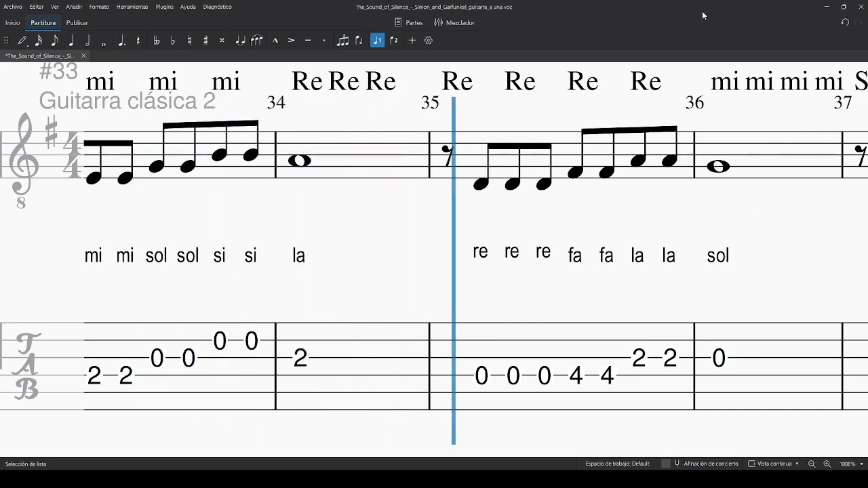This screenshot has height=488, width=868.
Task: Close The_Sound_of_Silence score tab
Action: click(83, 56)
